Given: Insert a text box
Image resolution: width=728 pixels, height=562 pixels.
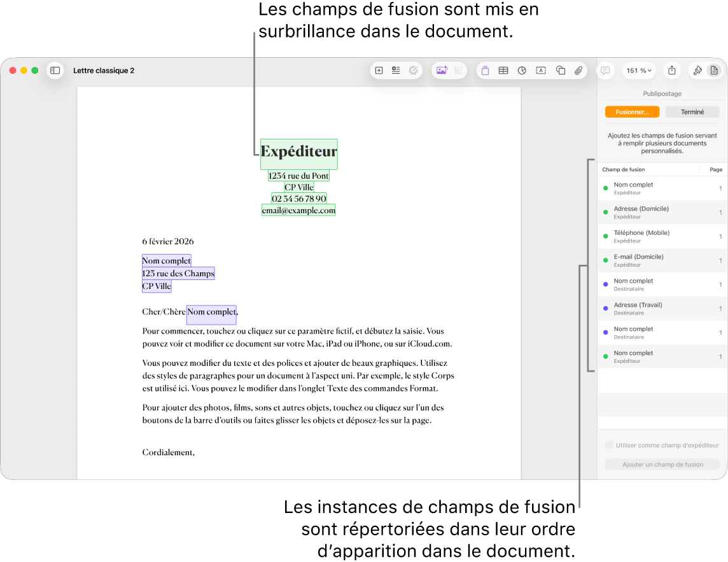Looking at the screenshot, I should (x=541, y=71).
